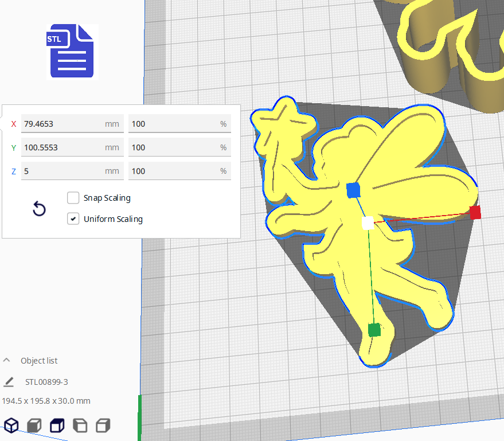Select the Front view cube icon

coord(34,425)
